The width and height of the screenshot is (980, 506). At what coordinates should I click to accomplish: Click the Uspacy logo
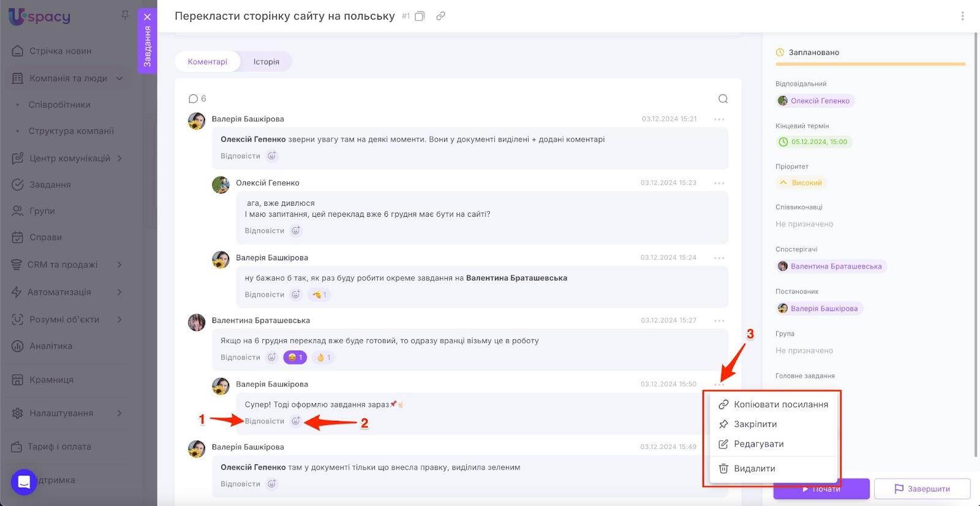[39, 16]
